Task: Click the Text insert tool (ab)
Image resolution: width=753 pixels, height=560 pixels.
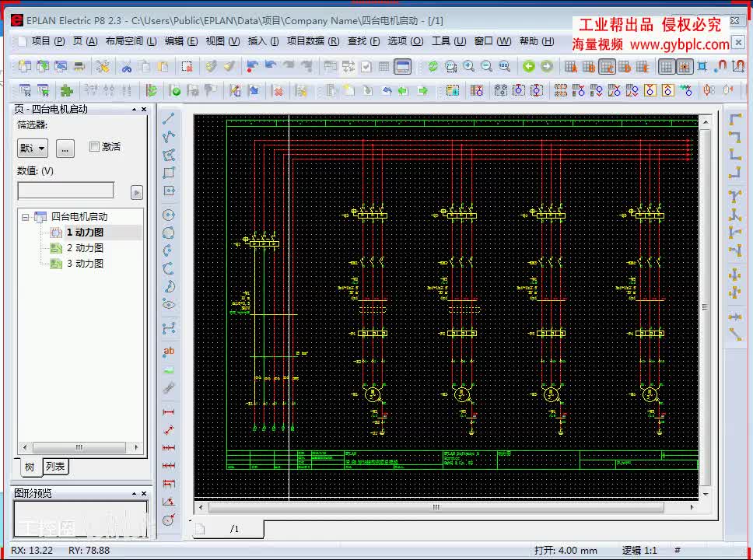Action: 169,352
